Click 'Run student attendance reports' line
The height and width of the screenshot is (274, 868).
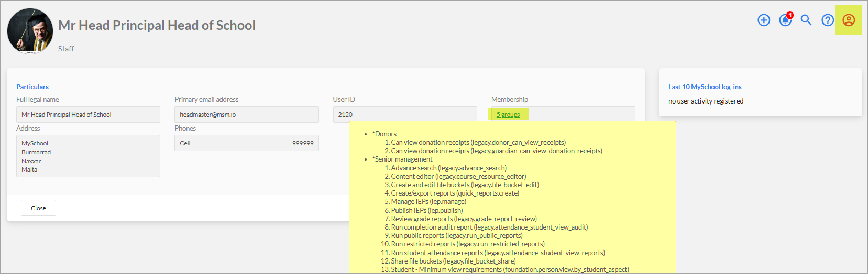pos(498,253)
